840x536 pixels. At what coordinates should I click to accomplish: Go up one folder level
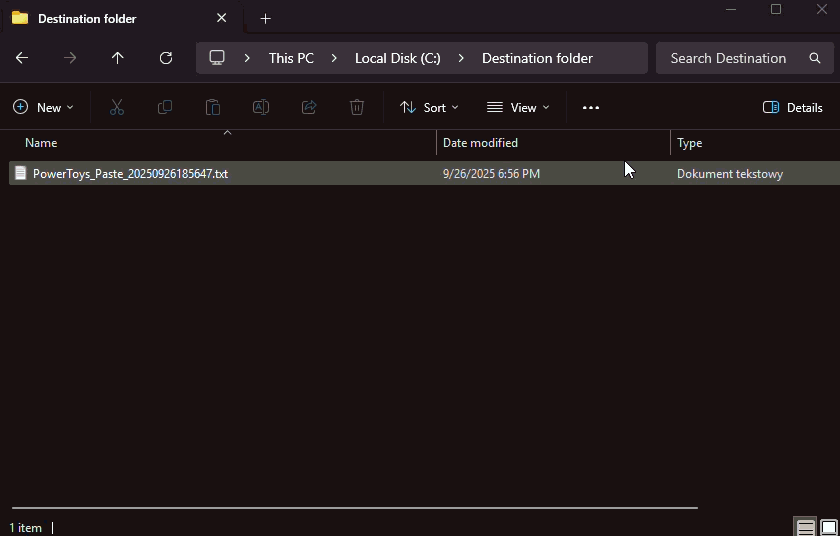coord(118,58)
